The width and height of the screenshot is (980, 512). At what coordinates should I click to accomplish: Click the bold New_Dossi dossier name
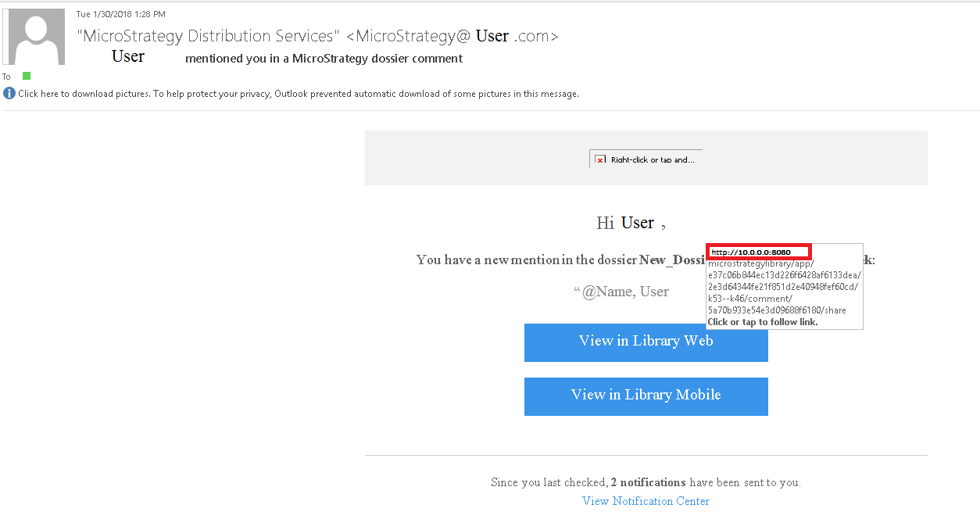click(672, 260)
